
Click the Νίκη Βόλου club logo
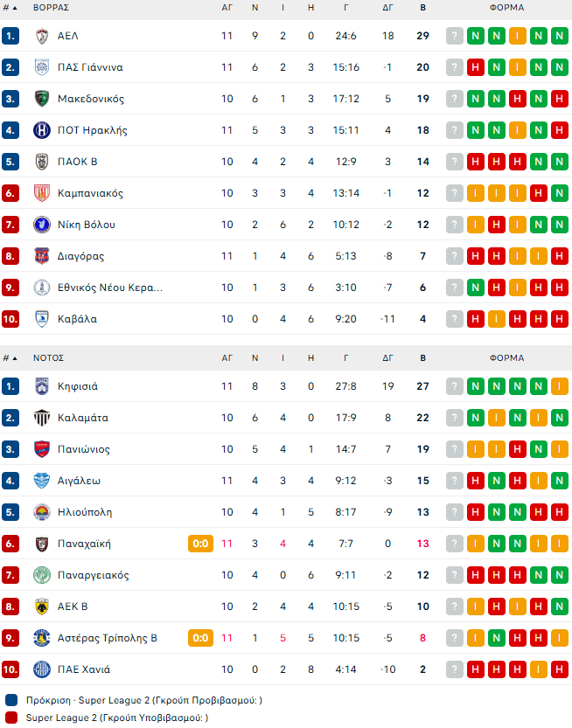pos(41,225)
